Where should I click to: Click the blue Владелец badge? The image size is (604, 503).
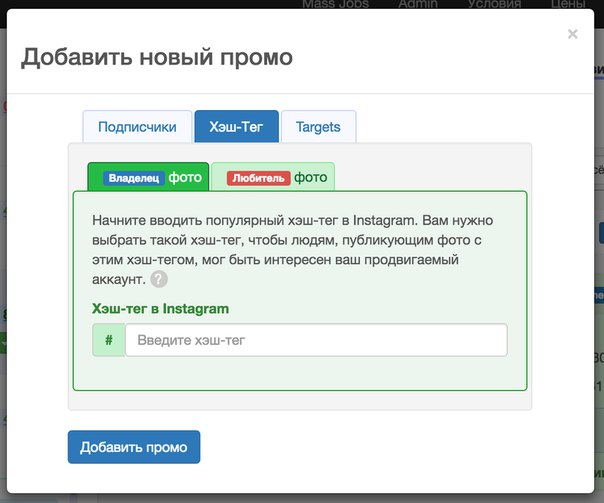coord(134,178)
